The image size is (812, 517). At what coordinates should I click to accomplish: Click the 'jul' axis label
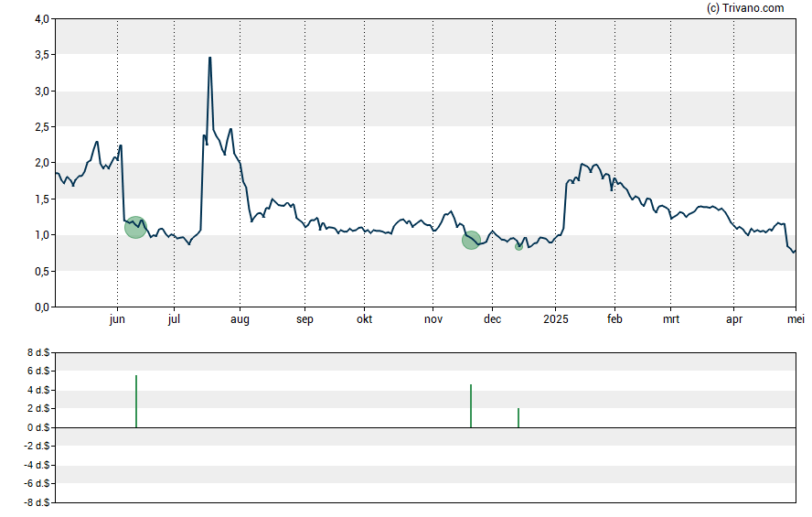(174, 319)
